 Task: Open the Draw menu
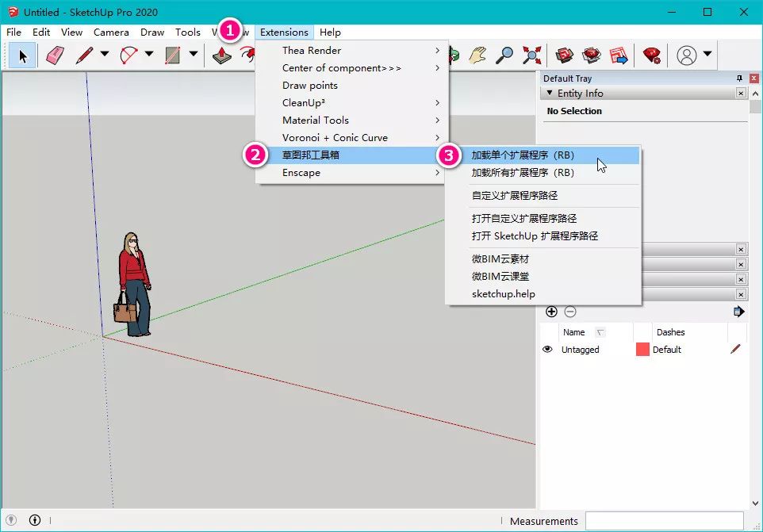point(152,32)
